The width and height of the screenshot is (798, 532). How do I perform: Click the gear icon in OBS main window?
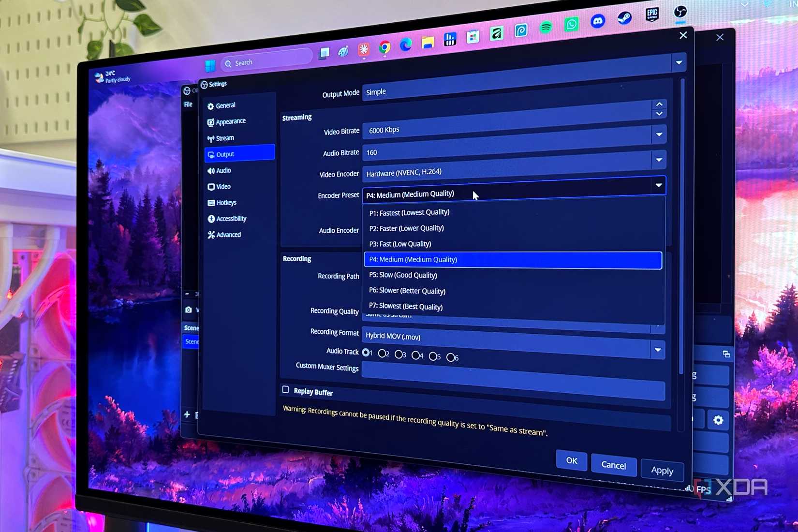point(718,420)
